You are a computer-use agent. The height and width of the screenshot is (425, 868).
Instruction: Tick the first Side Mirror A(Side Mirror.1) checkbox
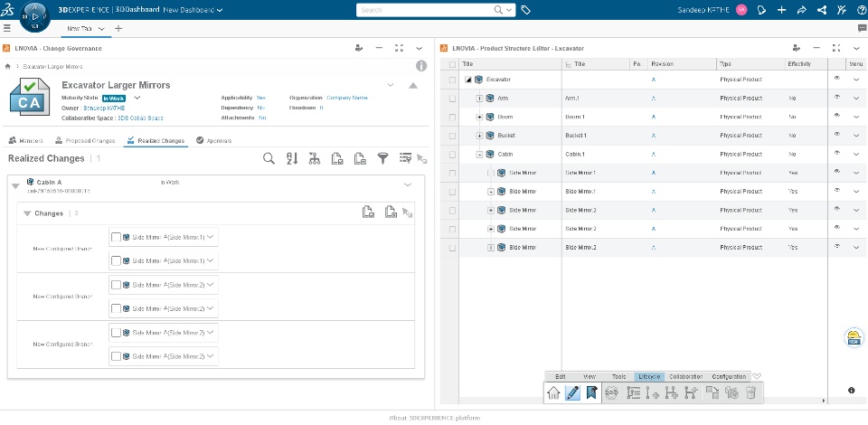pyautogui.click(x=116, y=238)
